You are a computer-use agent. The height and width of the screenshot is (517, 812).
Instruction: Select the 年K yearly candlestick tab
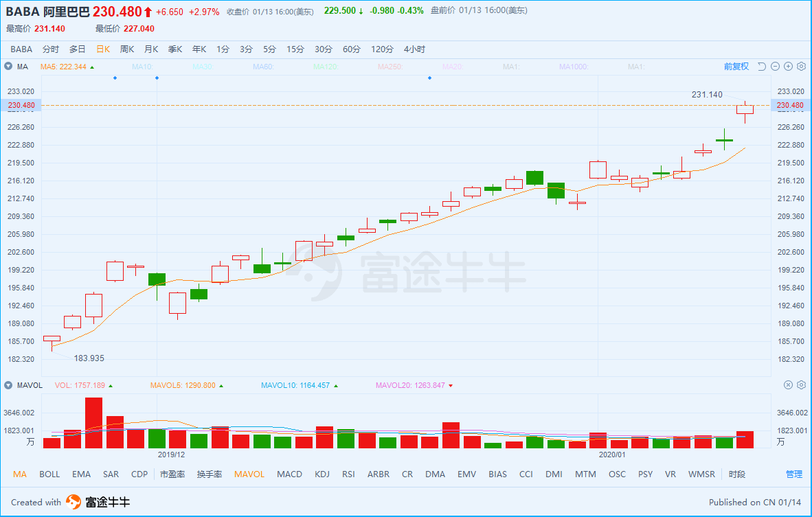(199, 49)
